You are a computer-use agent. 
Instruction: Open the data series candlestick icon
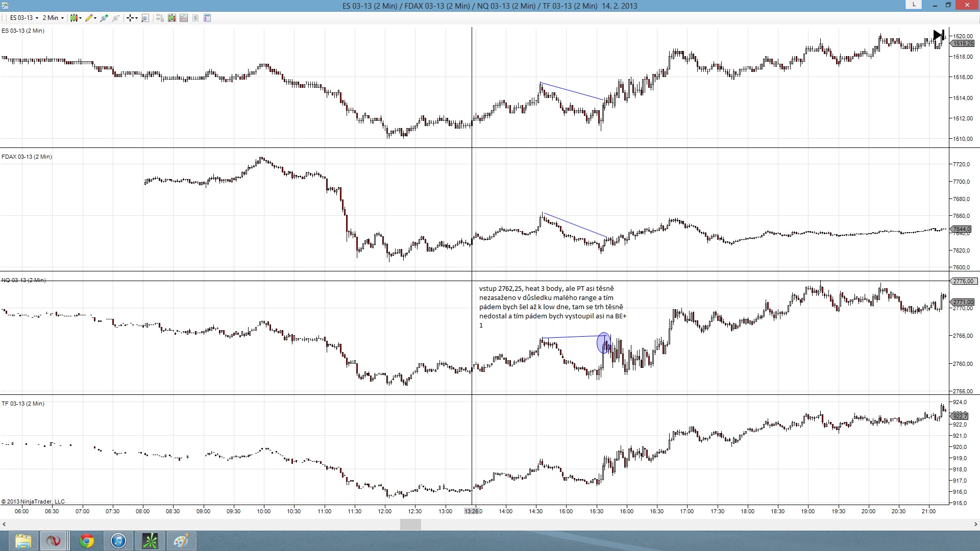pos(172,18)
